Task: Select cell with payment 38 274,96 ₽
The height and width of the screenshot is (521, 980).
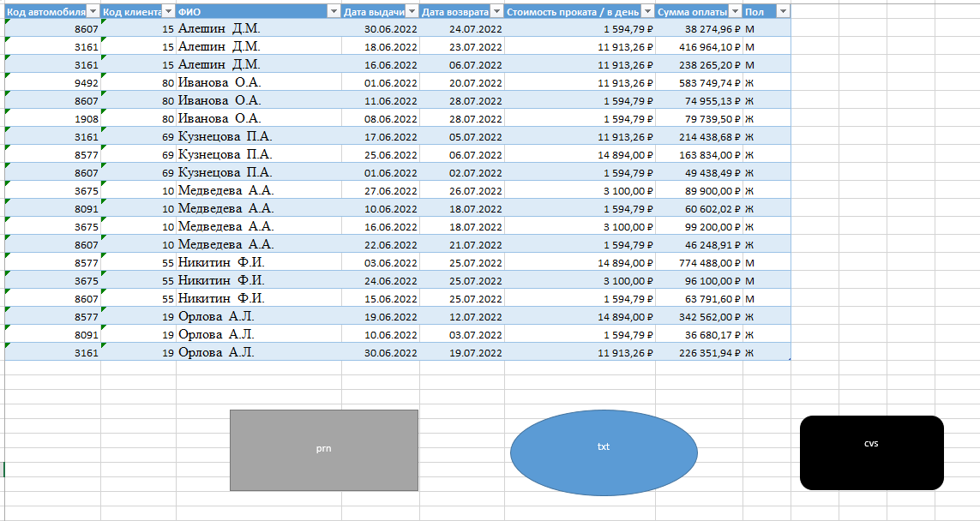Action: point(699,28)
